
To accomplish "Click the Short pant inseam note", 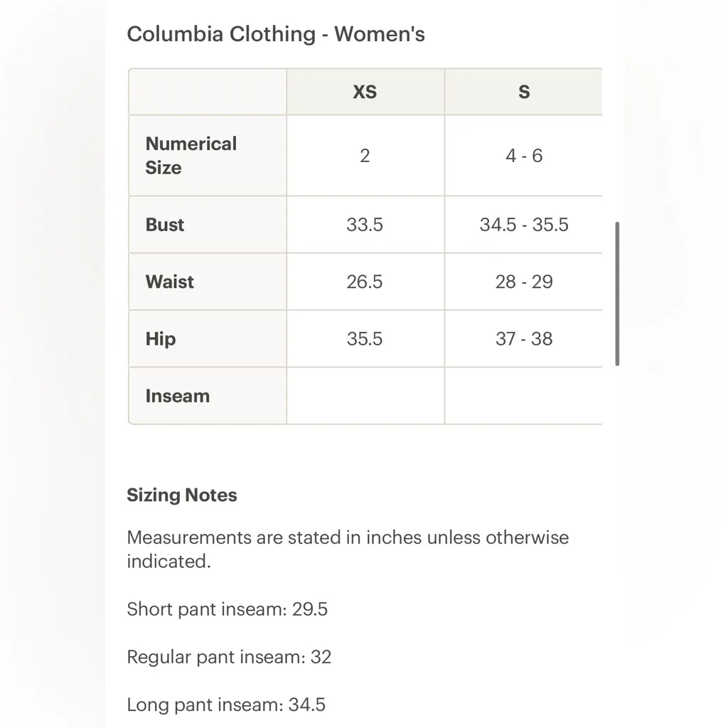I will (227, 609).
